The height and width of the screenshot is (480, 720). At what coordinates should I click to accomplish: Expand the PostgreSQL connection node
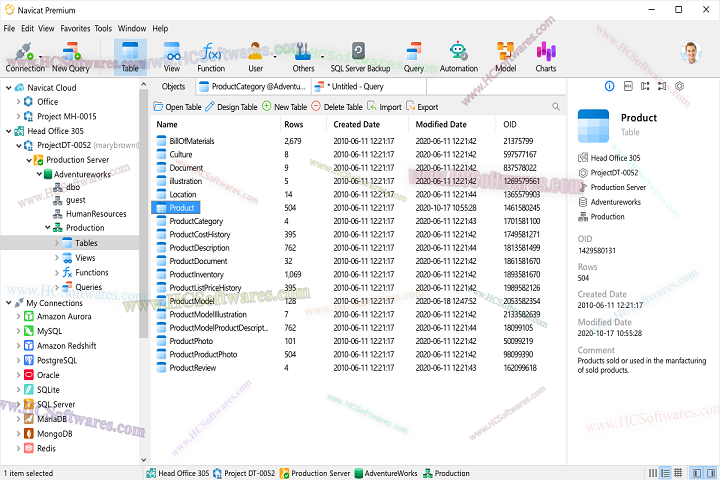pyautogui.click(x=18, y=360)
